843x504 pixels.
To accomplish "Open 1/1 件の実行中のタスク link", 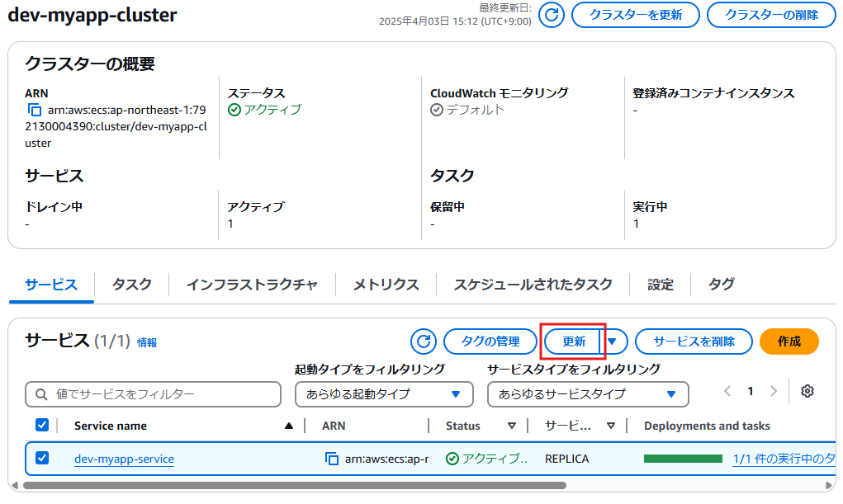I will [784, 459].
